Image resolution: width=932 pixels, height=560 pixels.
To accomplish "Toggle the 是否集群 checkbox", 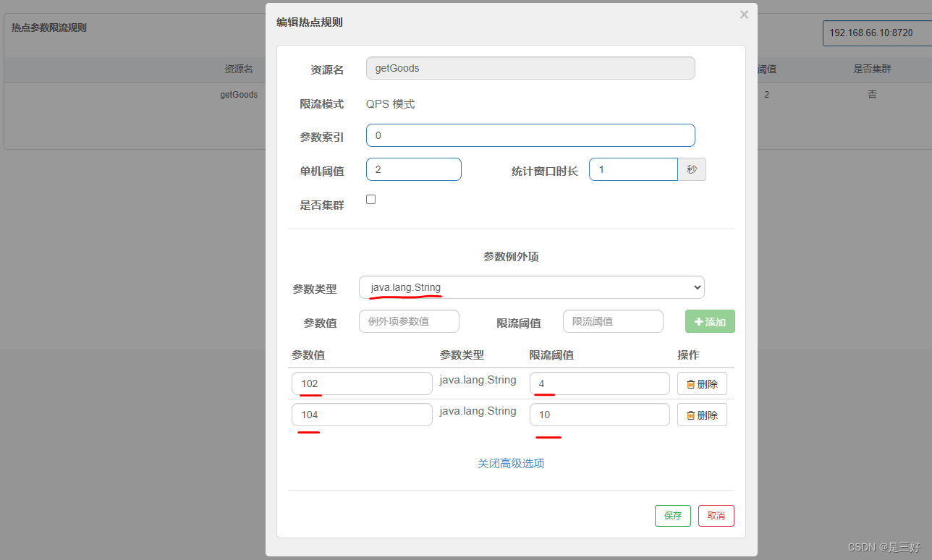I will pos(371,200).
